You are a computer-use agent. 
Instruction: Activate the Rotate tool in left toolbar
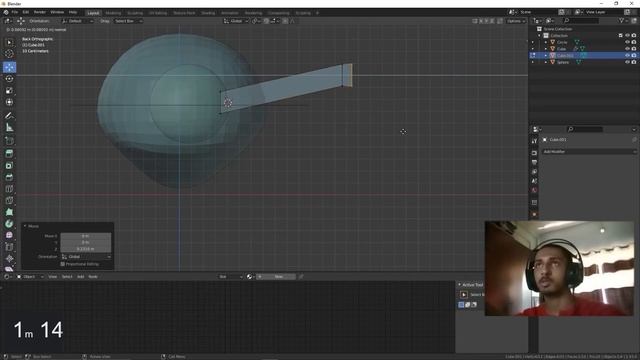[9, 79]
